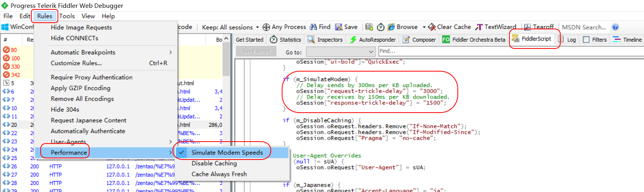Expand Automatic Breakpoints submenu arrow

(171, 52)
